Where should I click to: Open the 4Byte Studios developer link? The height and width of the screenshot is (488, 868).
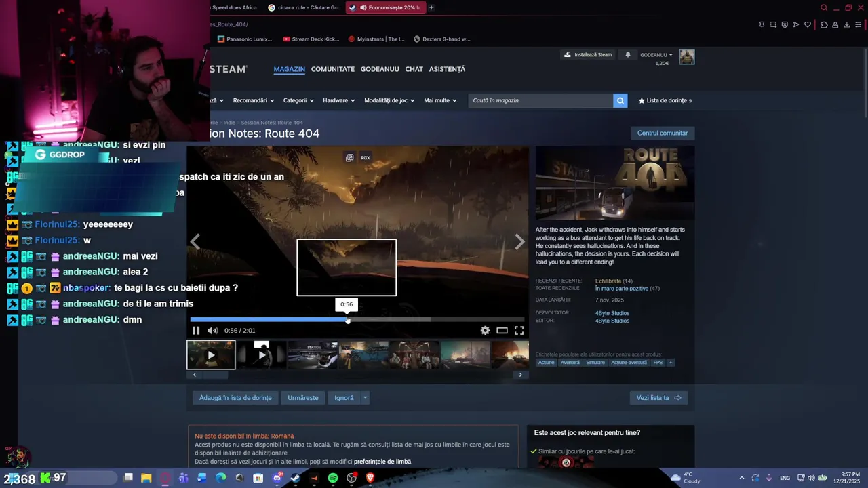[612, 313]
